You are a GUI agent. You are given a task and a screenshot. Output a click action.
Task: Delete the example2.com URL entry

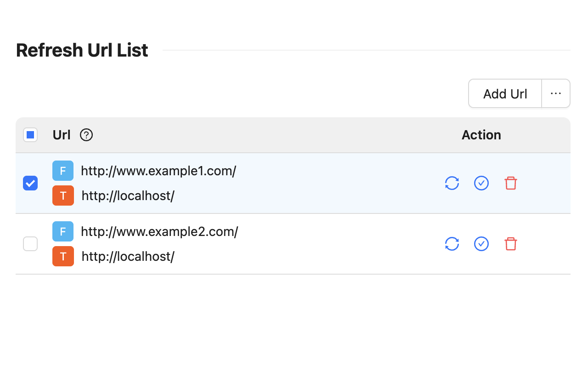coord(511,244)
